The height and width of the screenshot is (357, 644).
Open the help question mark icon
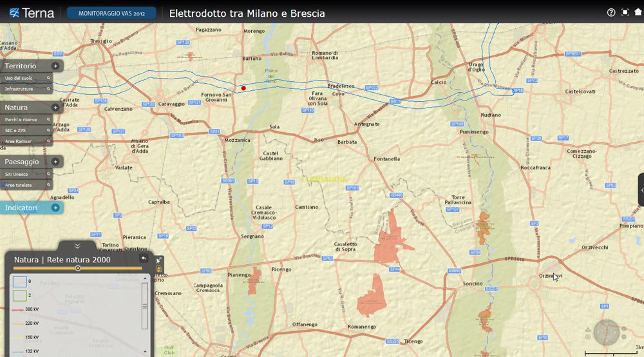(611, 12)
